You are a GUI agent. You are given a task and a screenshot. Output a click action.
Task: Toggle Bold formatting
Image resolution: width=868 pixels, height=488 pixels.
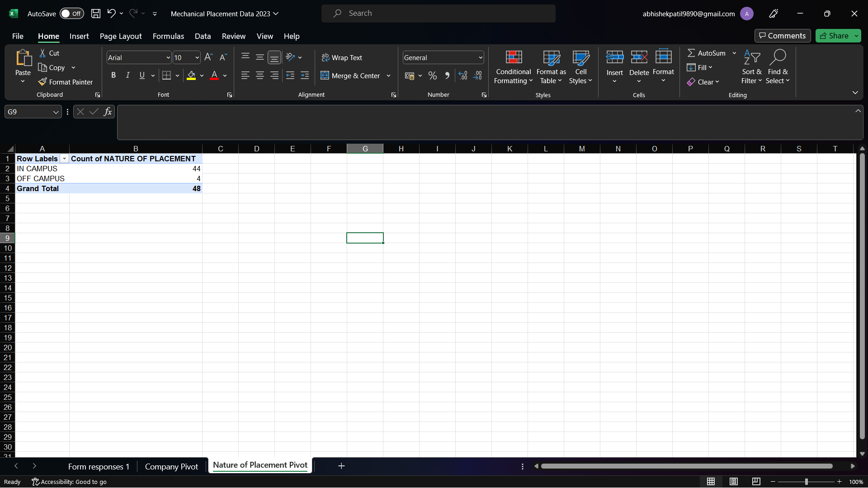coord(113,75)
